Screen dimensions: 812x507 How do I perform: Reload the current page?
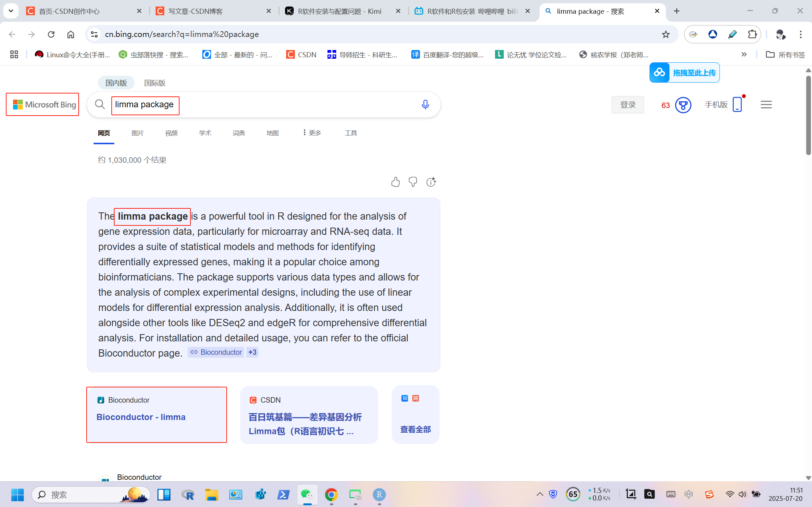point(51,34)
